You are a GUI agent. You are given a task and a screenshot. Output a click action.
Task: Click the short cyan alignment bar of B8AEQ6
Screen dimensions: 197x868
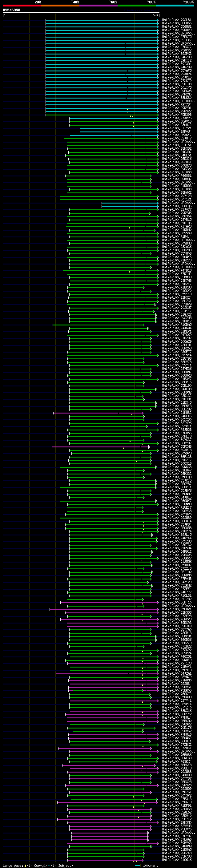point(130,206)
